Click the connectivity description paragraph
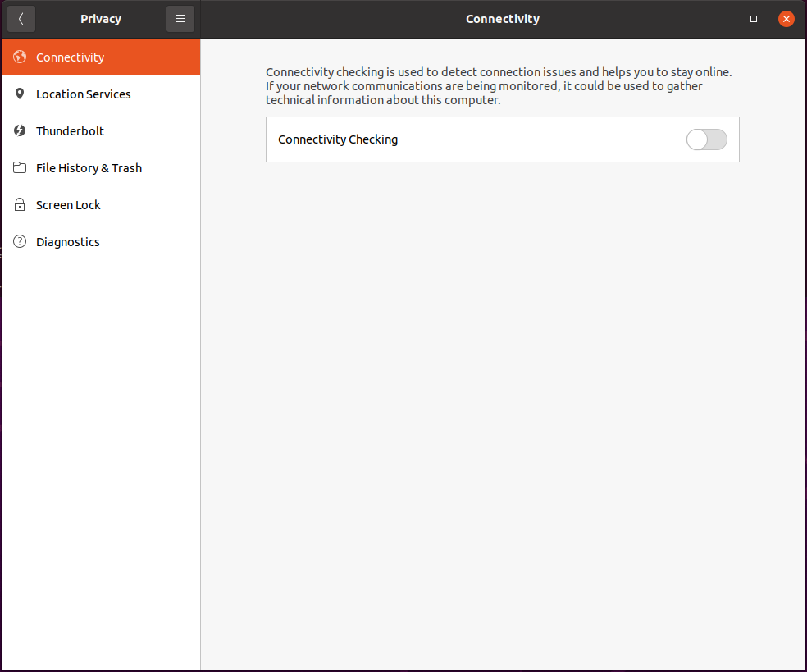This screenshot has height=672, width=807. (x=499, y=86)
